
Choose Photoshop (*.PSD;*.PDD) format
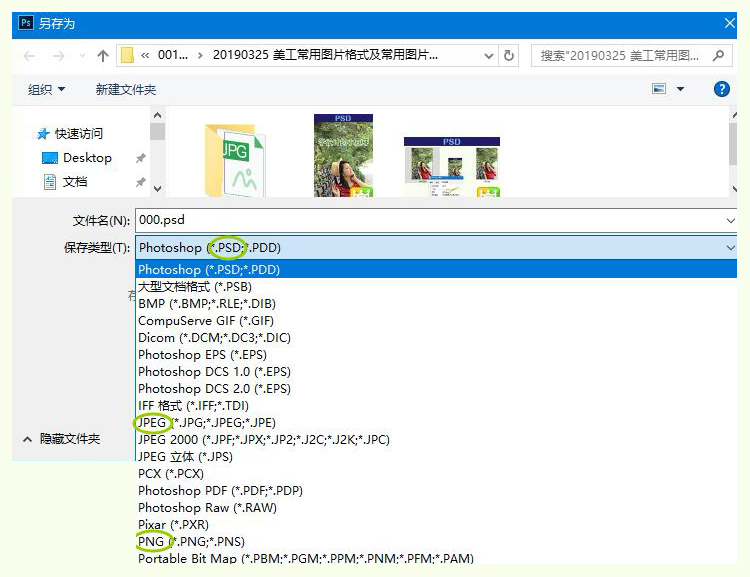coord(436,269)
